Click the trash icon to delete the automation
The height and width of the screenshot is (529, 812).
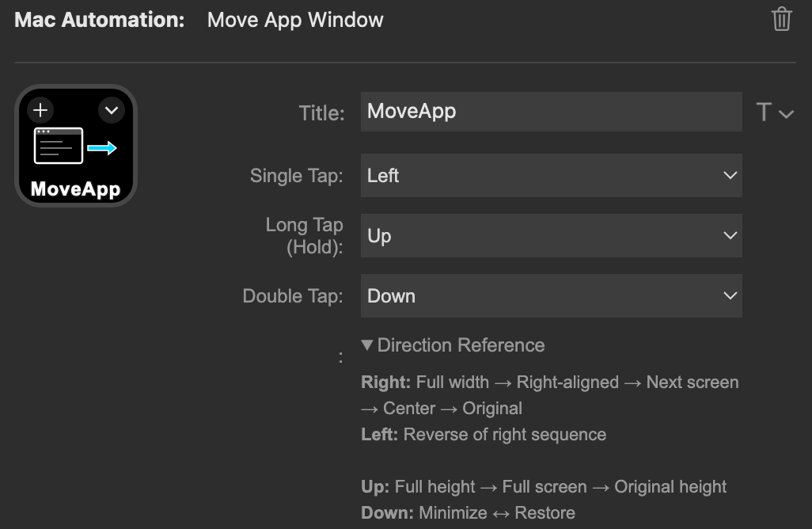pyautogui.click(x=781, y=20)
